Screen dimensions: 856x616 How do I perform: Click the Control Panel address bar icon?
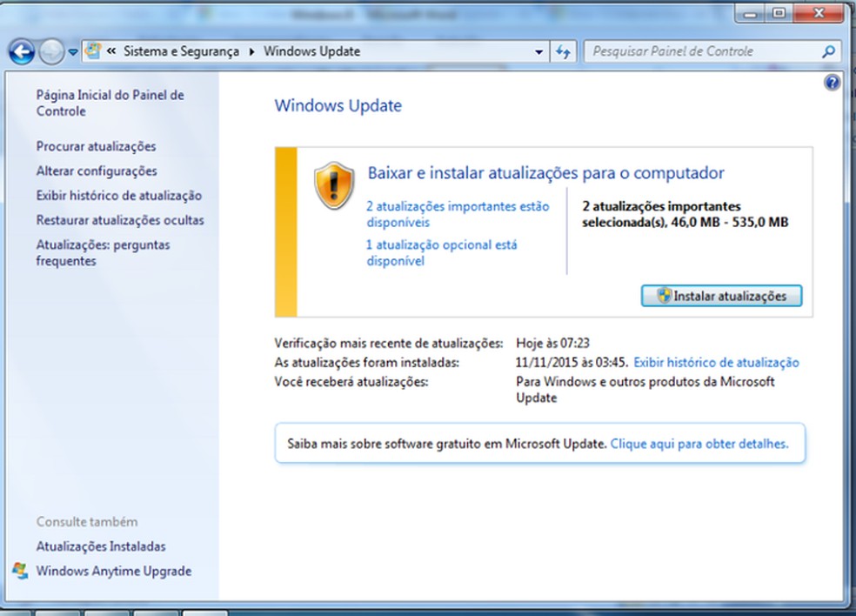(93, 50)
